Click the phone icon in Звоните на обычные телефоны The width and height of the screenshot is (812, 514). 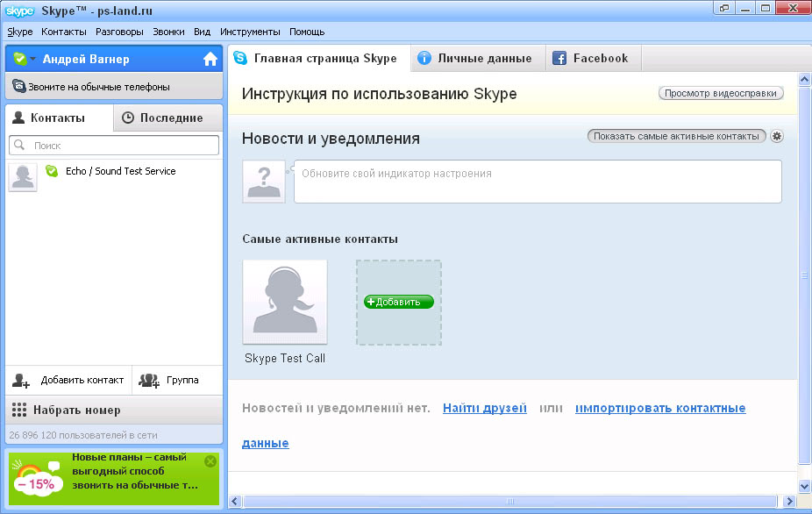coord(19,86)
